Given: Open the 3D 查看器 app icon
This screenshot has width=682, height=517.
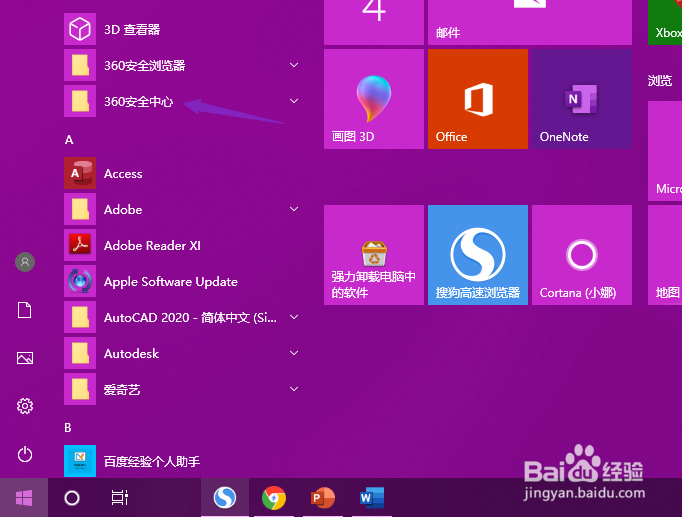Looking at the screenshot, I should point(80,29).
